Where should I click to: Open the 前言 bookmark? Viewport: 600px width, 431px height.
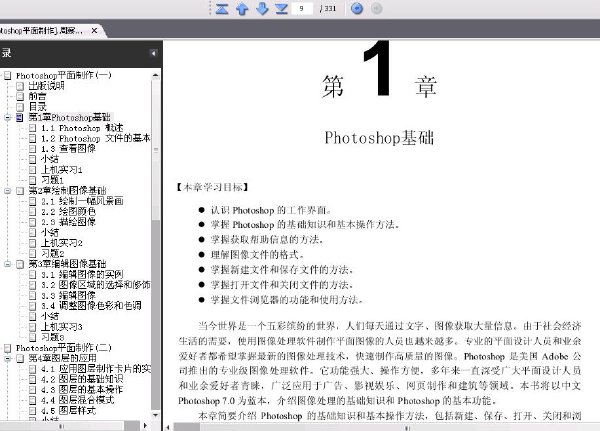pos(38,96)
